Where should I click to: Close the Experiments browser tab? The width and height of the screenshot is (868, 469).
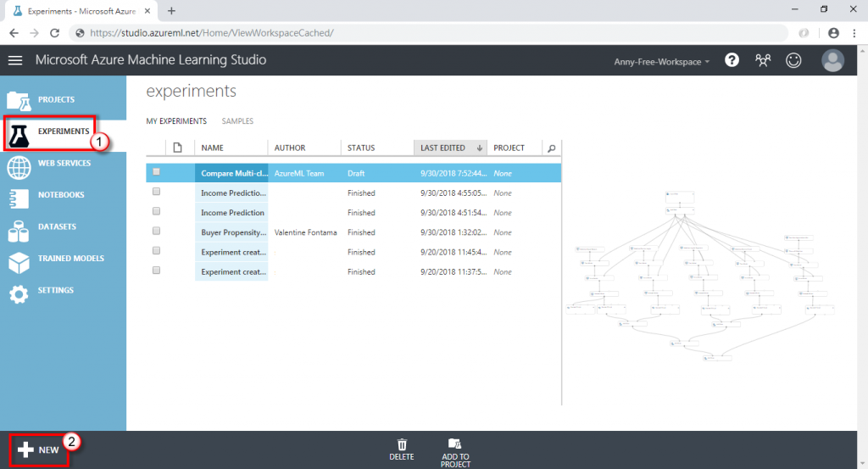click(147, 10)
